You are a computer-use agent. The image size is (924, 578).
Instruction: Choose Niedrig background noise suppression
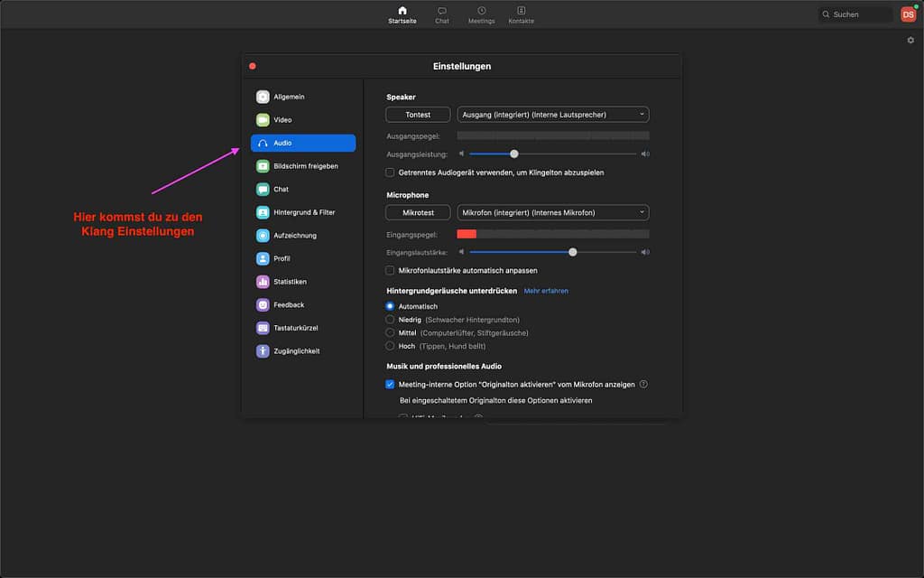390,320
